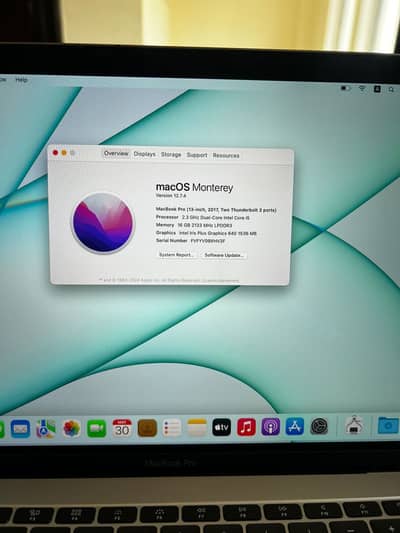This screenshot has height=533, width=400.
Task: Click the Version 12.7.4 text
Action: coord(171,196)
